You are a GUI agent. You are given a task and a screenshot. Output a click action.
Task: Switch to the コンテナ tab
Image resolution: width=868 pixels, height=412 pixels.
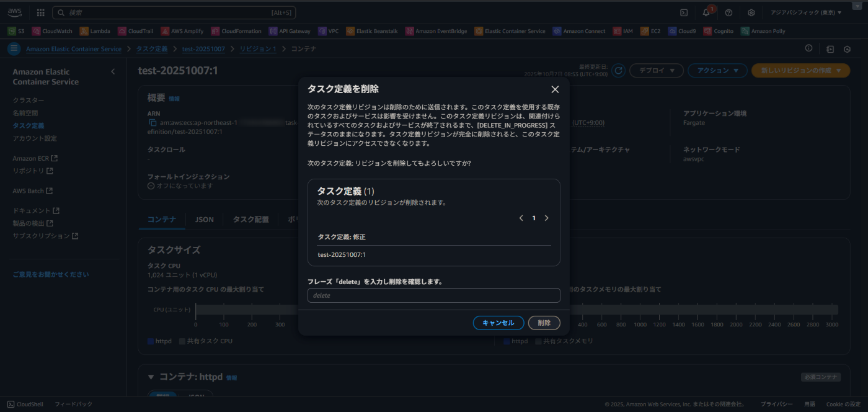[162, 220]
